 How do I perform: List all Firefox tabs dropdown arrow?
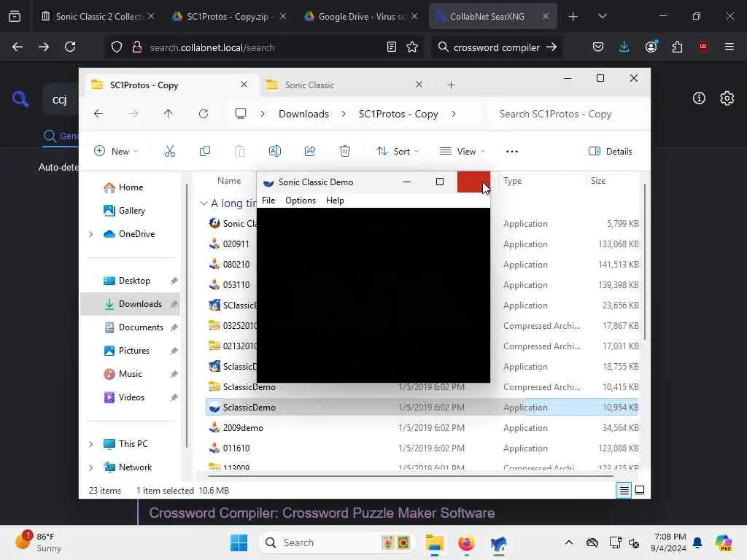coord(602,16)
